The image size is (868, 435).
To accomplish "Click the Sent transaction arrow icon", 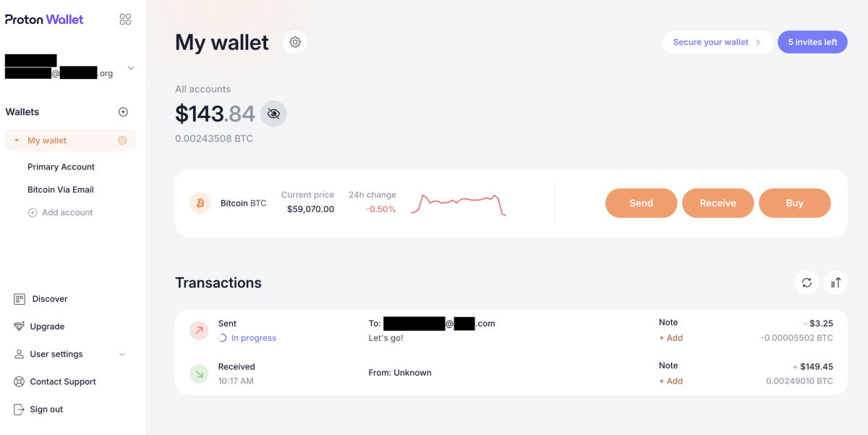I will (x=200, y=331).
